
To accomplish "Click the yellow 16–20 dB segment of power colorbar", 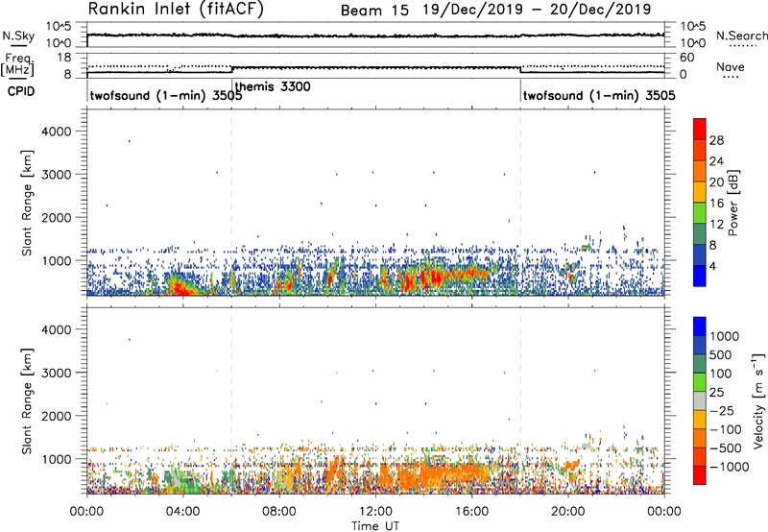I will (700, 191).
